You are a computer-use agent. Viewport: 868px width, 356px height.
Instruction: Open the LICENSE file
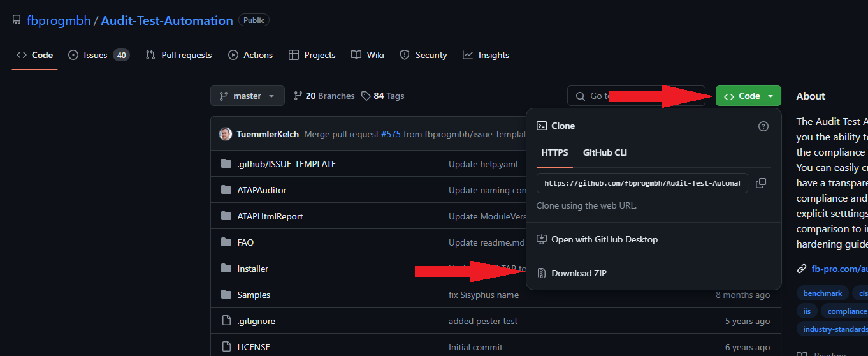tap(254, 347)
